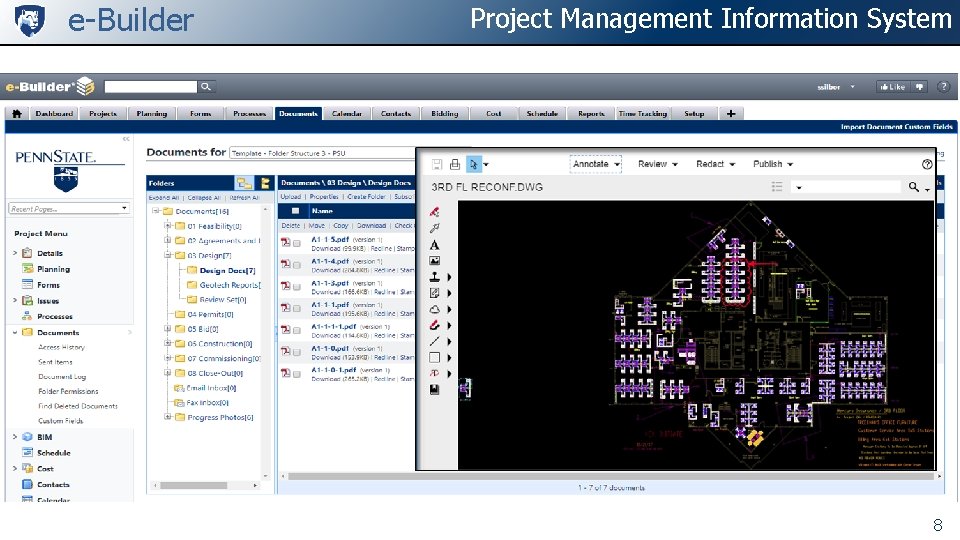Click the list view icon beside the viewer search field

point(777,187)
